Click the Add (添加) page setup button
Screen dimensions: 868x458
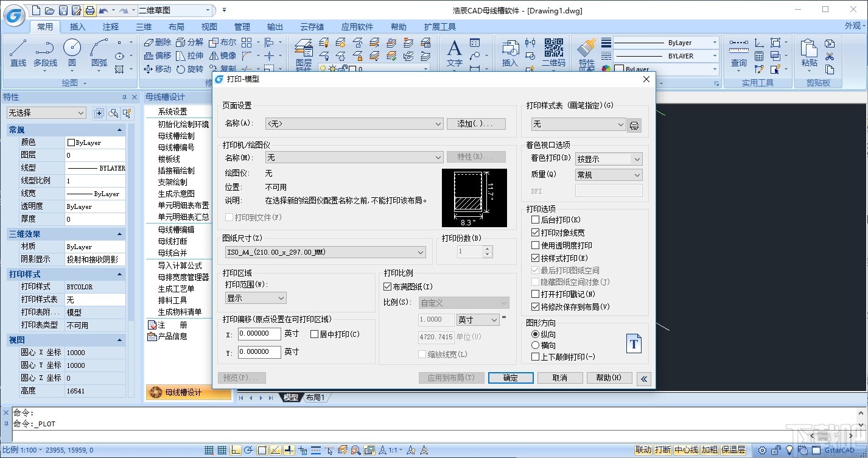(x=477, y=124)
